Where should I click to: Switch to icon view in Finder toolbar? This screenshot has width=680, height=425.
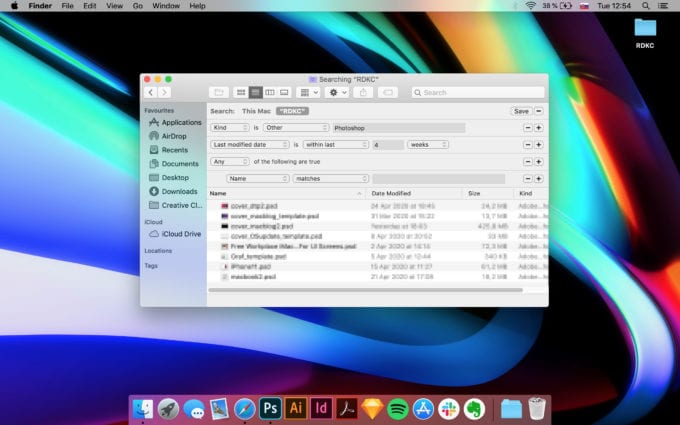pyautogui.click(x=241, y=92)
